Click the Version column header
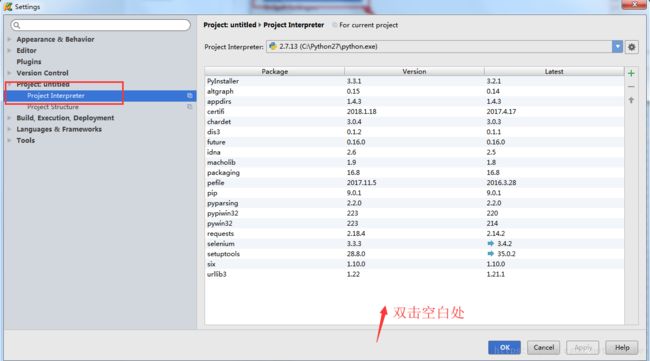The width and height of the screenshot is (650, 361). [414, 71]
